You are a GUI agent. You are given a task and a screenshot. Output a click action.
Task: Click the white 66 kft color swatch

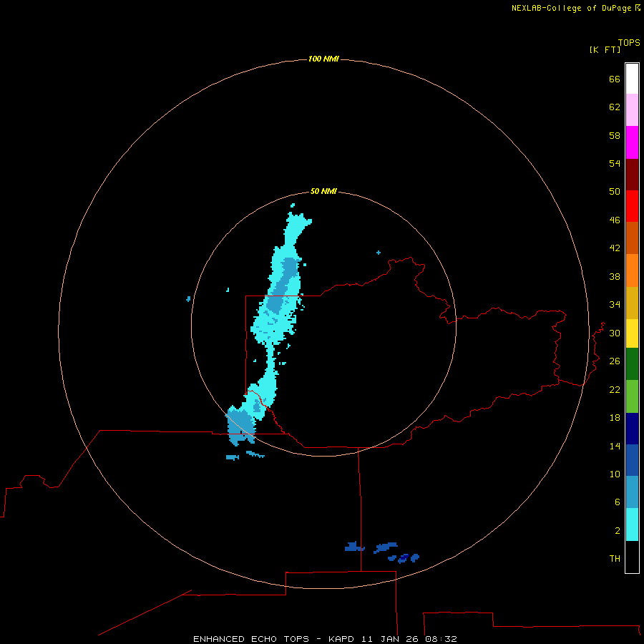pyautogui.click(x=632, y=79)
